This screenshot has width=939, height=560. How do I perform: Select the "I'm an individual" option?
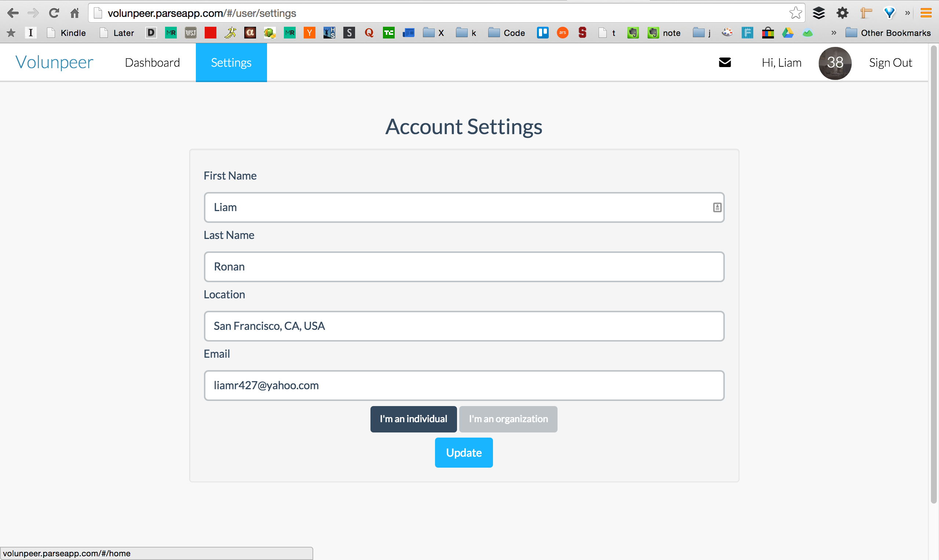tap(413, 419)
